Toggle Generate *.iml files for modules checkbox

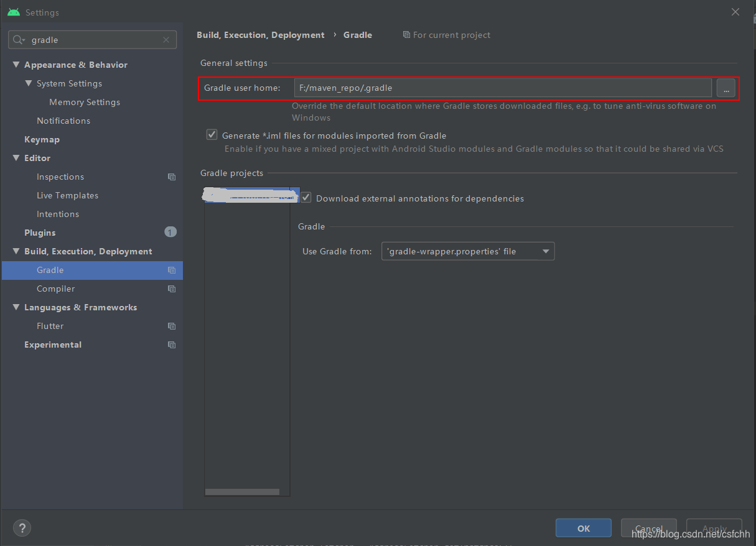pyautogui.click(x=212, y=135)
